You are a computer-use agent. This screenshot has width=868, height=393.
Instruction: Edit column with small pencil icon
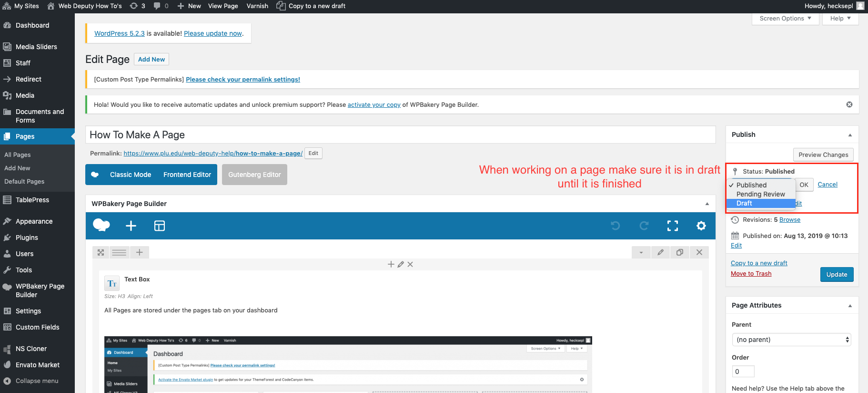point(401,264)
